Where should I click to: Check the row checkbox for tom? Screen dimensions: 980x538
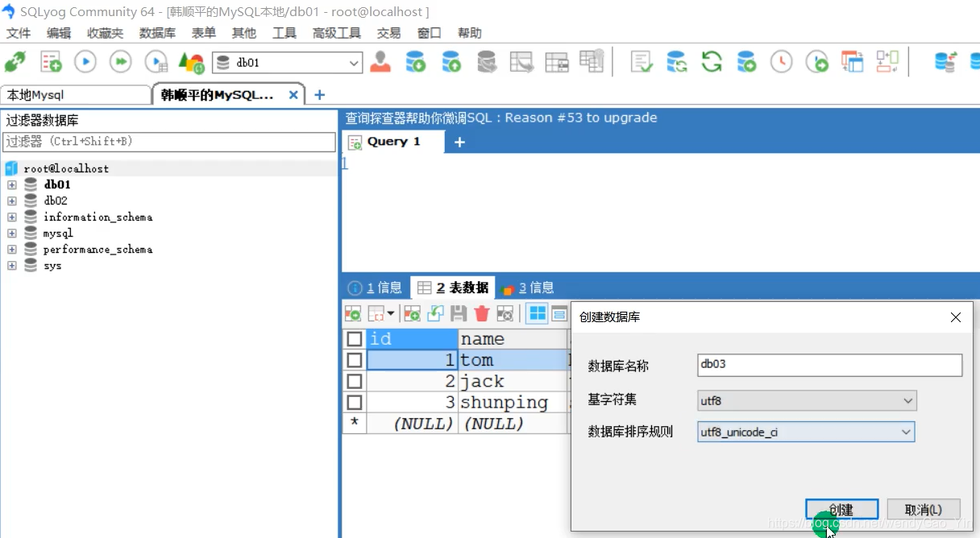pos(355,360)
